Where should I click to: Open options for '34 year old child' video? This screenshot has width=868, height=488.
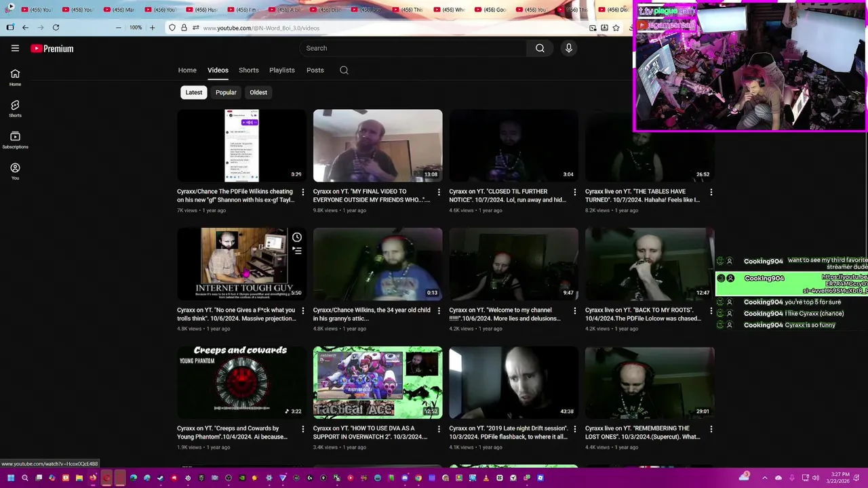click(x=439, y=311)
